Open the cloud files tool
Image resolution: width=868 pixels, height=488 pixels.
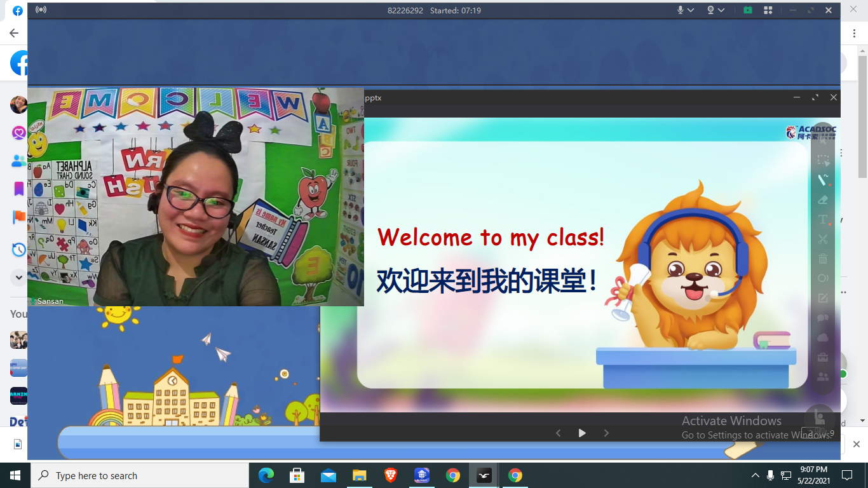[x=824, y=337]
